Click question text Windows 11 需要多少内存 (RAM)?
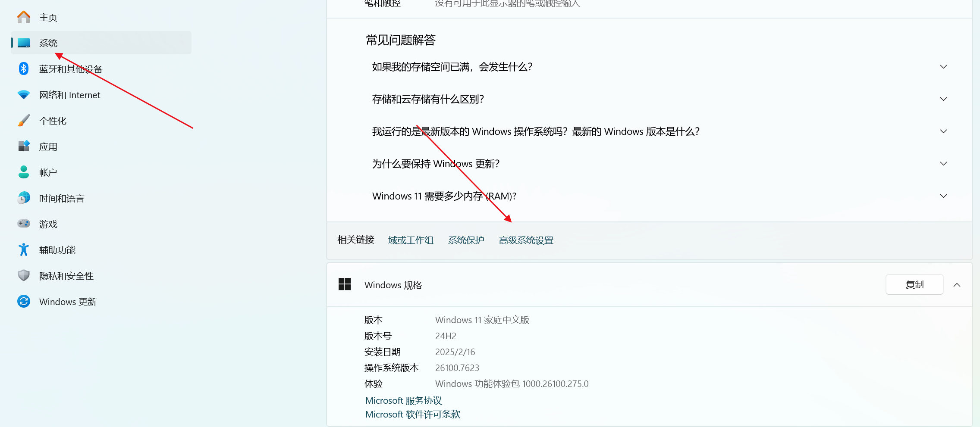This screenshot has height=427, width=980. coord(444,196)
